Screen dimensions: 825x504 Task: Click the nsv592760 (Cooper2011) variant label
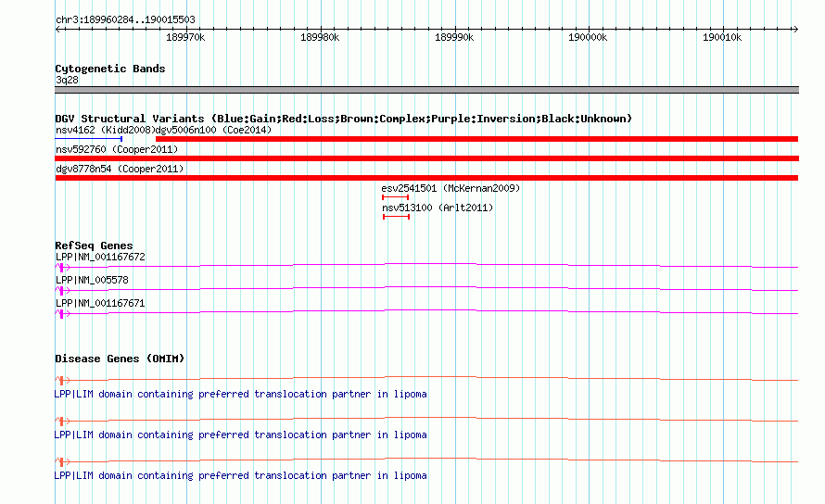117,149
